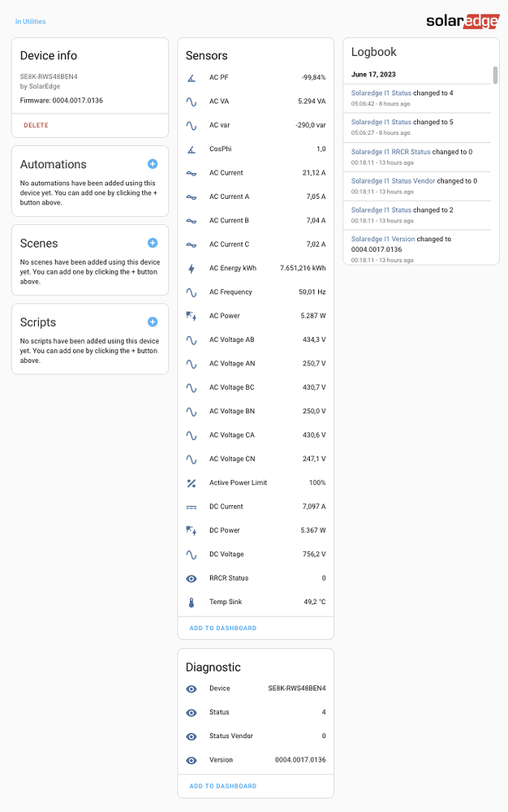Click the percentage icon for Active Power Limit

point(191,482)
